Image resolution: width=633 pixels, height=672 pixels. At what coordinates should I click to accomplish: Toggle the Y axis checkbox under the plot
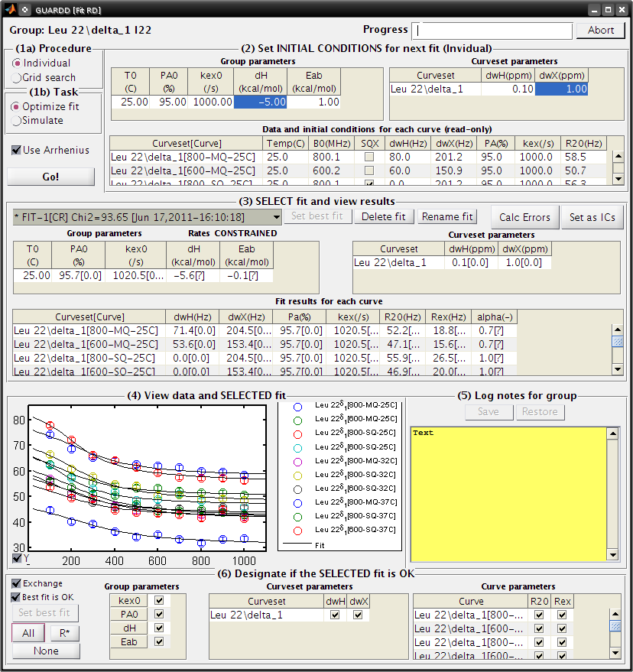17,558
